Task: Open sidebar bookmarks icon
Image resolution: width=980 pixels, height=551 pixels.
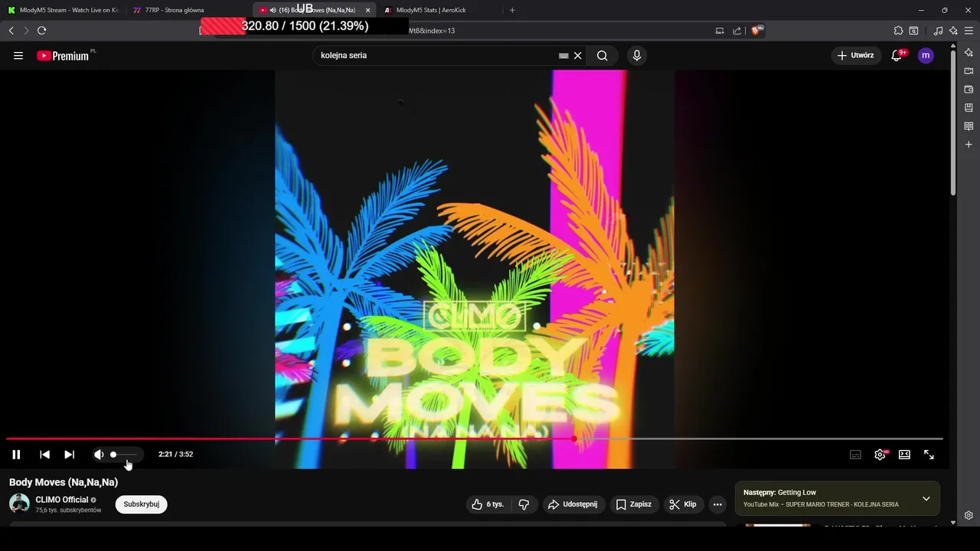Action: [969, 108]
